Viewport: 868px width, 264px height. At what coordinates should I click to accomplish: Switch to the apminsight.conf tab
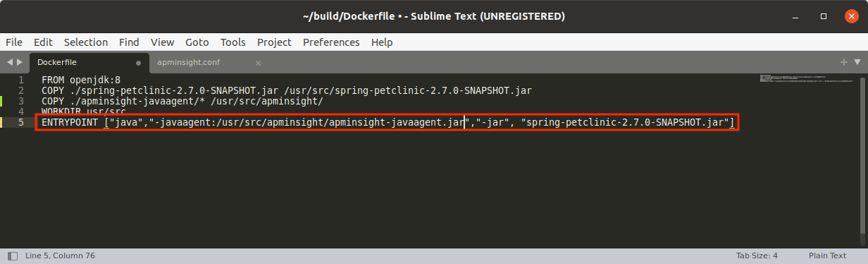[188, 62]
